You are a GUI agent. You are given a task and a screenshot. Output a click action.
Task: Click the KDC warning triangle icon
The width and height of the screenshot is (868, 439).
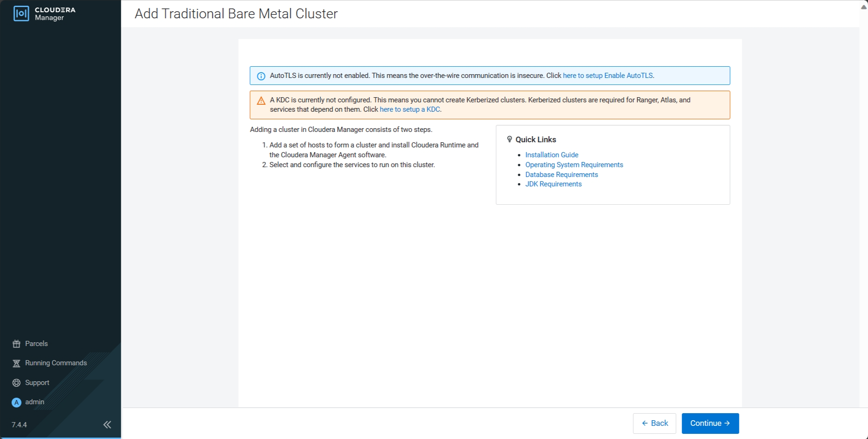[x=261, y=100]
